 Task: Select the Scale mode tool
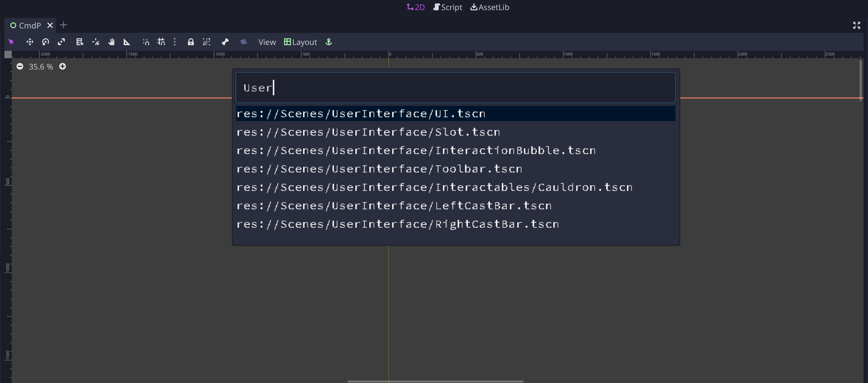(x=61, y=42)
